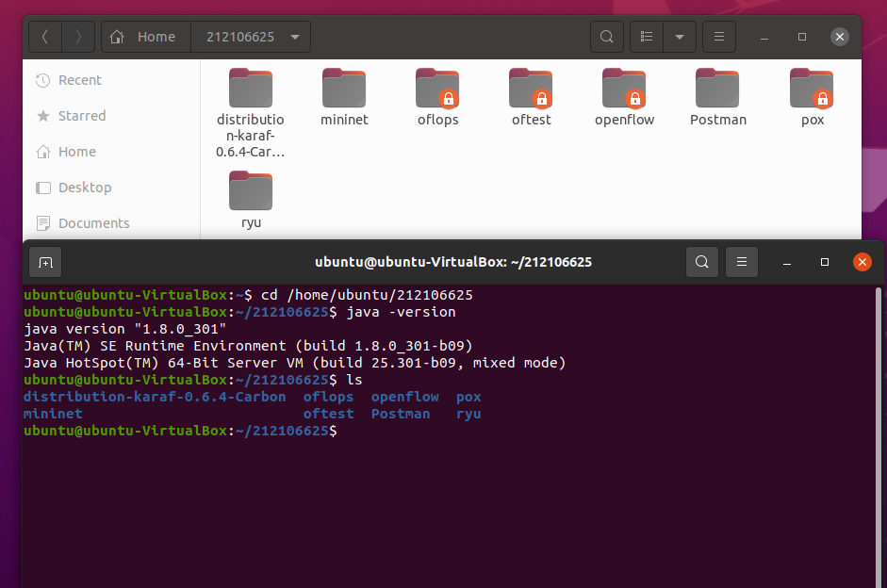Select the locked oftest folder
Viewport: 887px width, 588px height.
tap(532, 97)
